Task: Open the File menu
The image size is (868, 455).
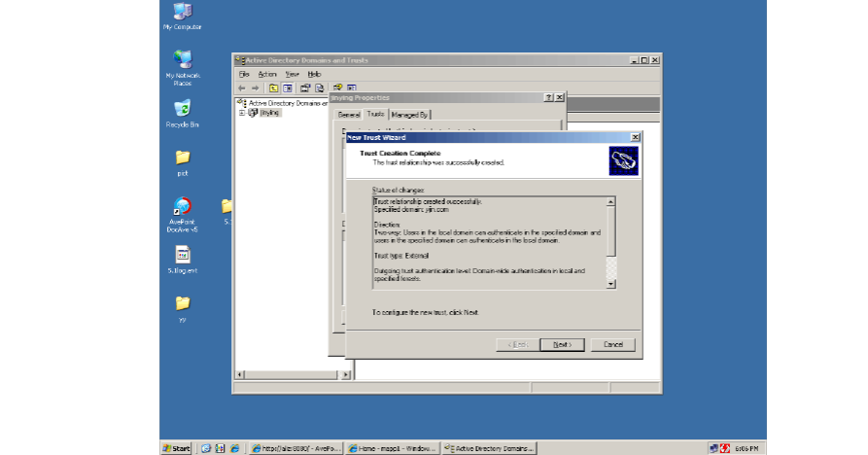Action: tap(244, 74)
